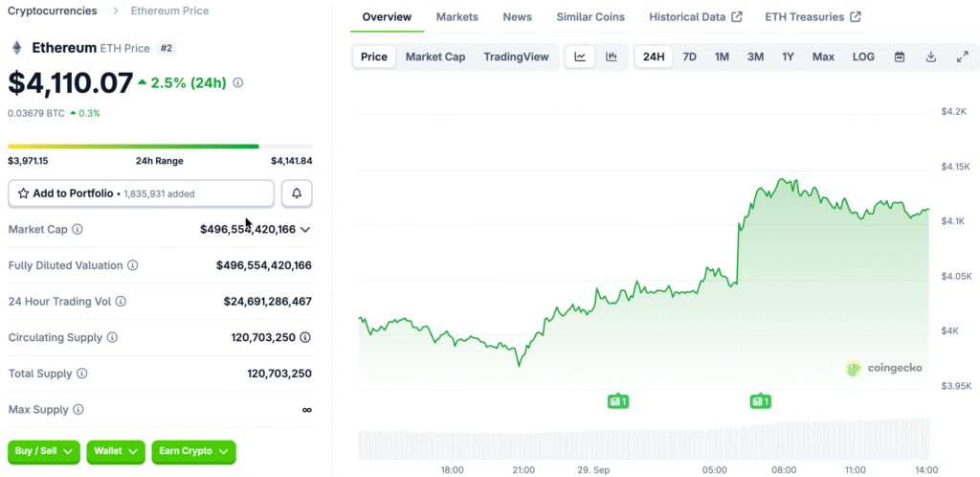
Task: Click the info icon after 120,703,250 circulating value
Action: 305,337
